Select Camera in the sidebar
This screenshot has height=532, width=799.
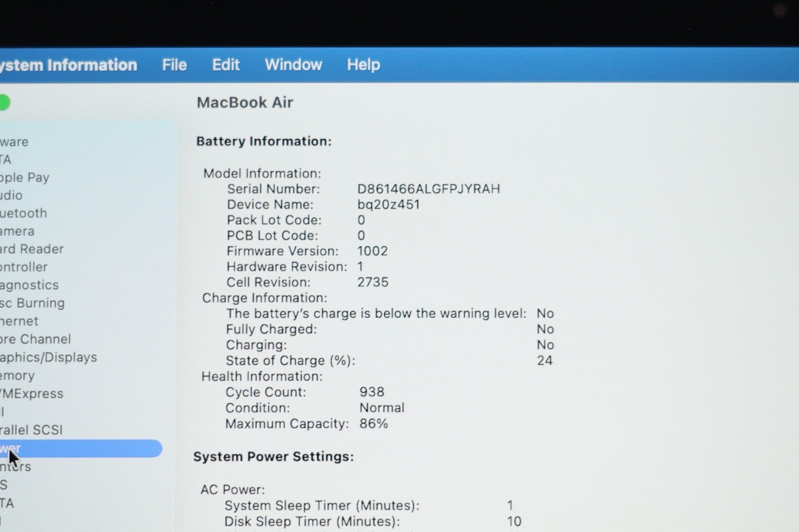17,231
